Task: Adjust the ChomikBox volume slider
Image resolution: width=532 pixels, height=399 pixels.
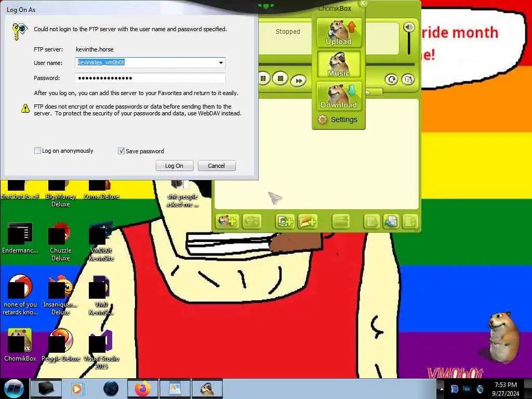Action: click(x=409, y=44)
